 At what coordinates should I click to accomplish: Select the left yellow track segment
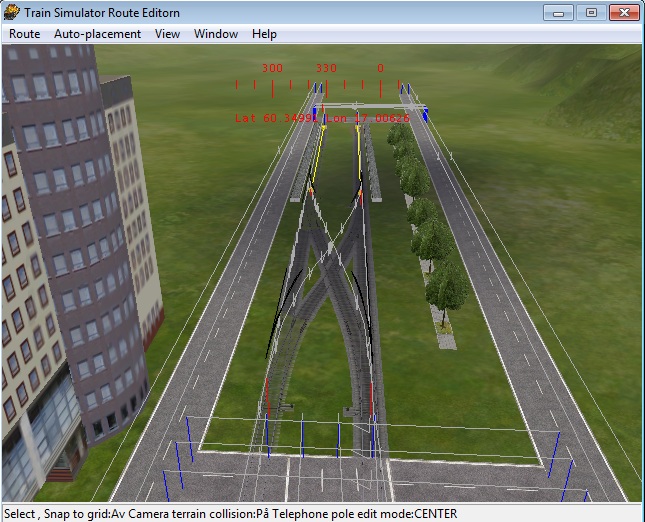pos(318,160)
